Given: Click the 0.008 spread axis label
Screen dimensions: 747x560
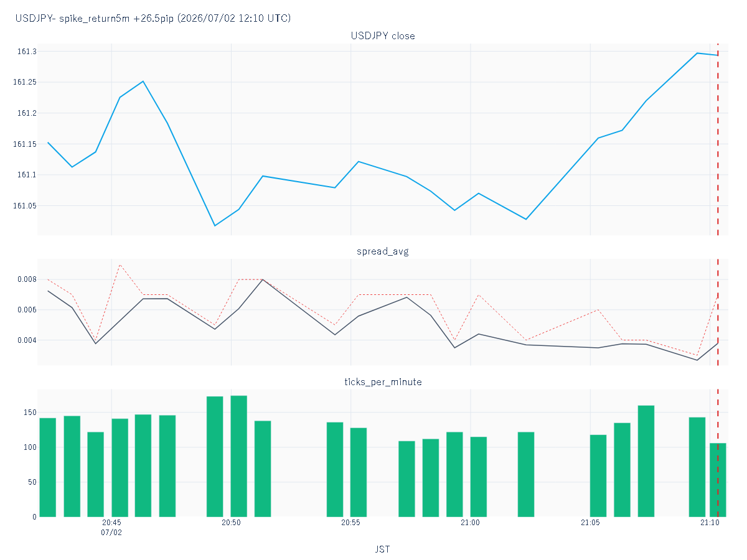Looking at the screenshot, I should pyautogui.click(x=26, y=279).
